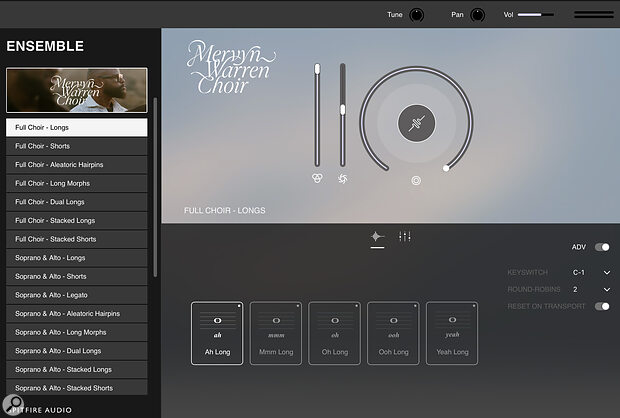Switch to the articulations (techniques) tab
Screen dimensions: 620x418
[377, 237]
